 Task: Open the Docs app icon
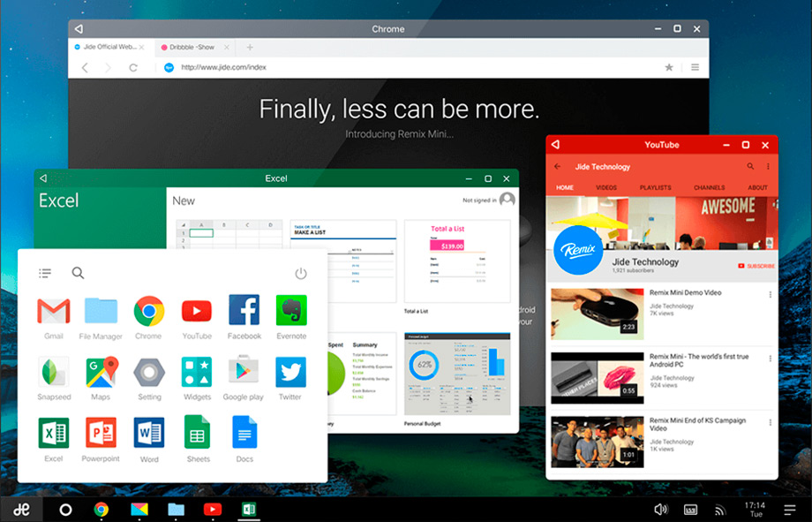(x=244, y=434)
